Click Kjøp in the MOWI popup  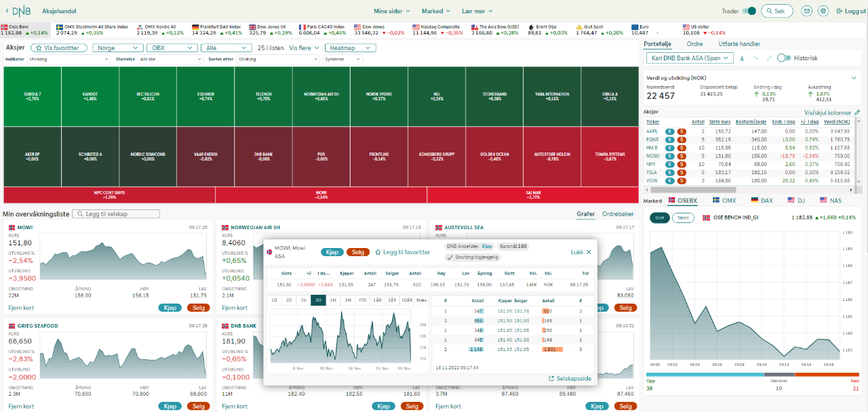332,252
